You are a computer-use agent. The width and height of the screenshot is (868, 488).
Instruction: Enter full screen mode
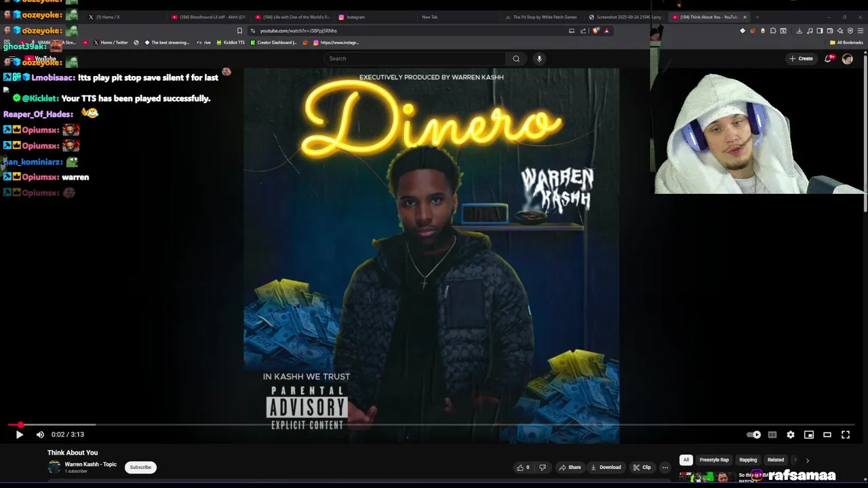846,434
